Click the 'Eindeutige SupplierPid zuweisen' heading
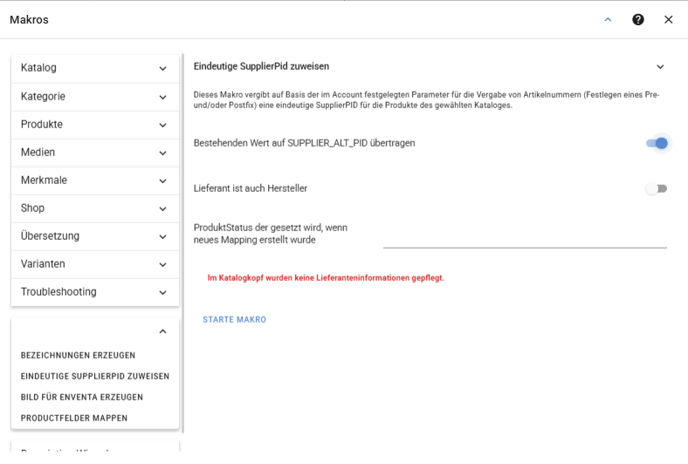Screen dimensions: 688x464 pyautogui.click(x=261, y=66)
